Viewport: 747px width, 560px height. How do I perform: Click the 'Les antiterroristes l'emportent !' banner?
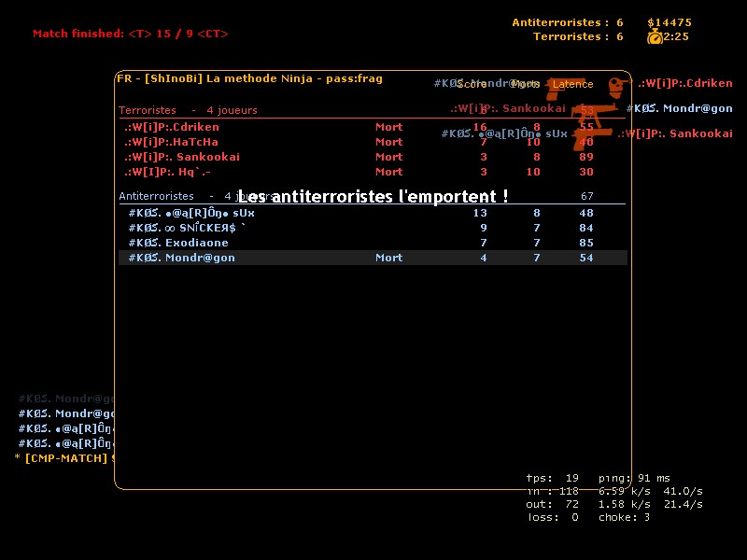pos(373,196)
